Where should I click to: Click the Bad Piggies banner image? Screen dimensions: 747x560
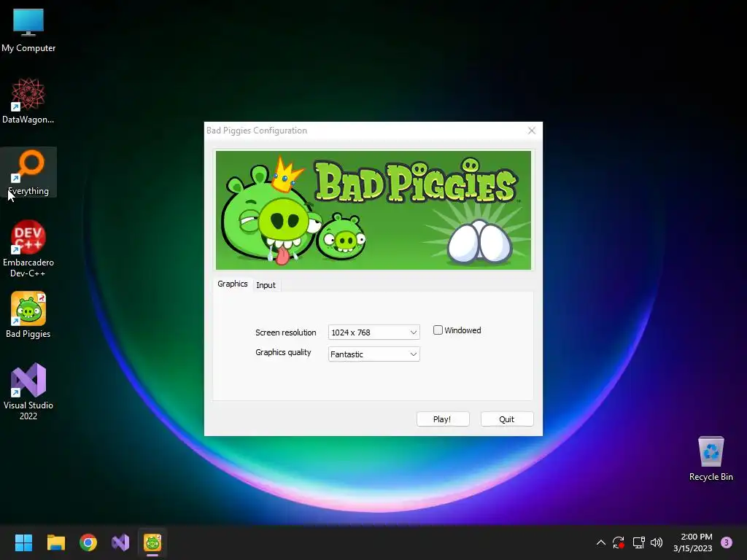[373, 210]
